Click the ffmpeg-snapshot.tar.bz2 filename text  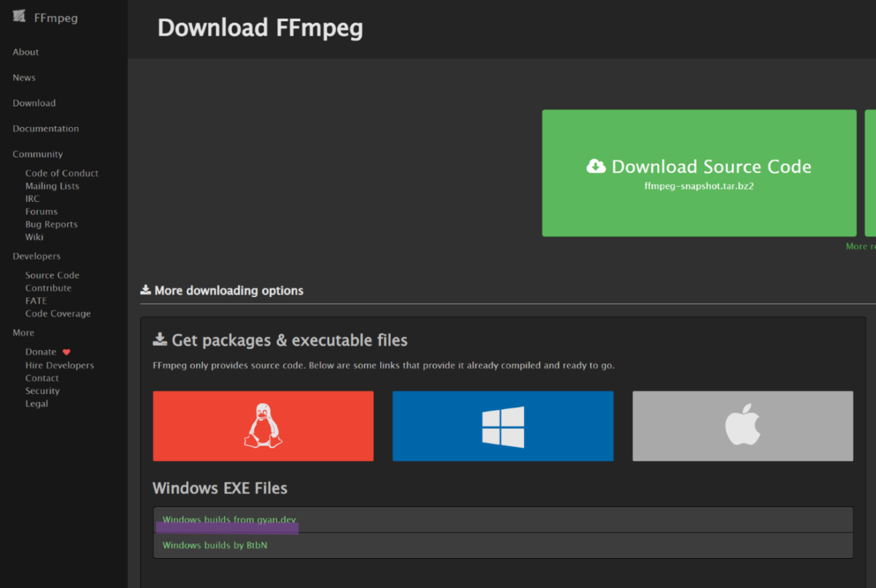click(699, 186)
